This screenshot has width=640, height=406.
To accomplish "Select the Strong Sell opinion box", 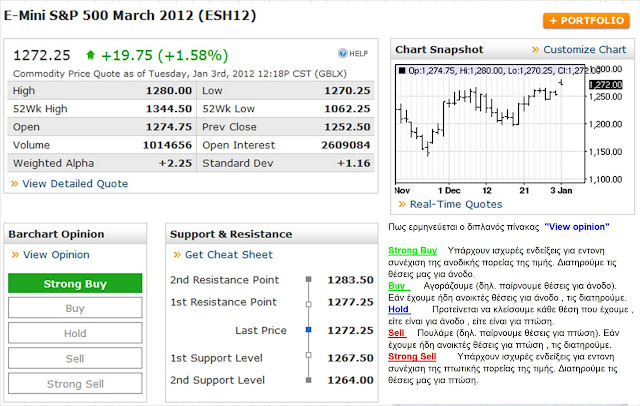I will click(x=75, y=384).
